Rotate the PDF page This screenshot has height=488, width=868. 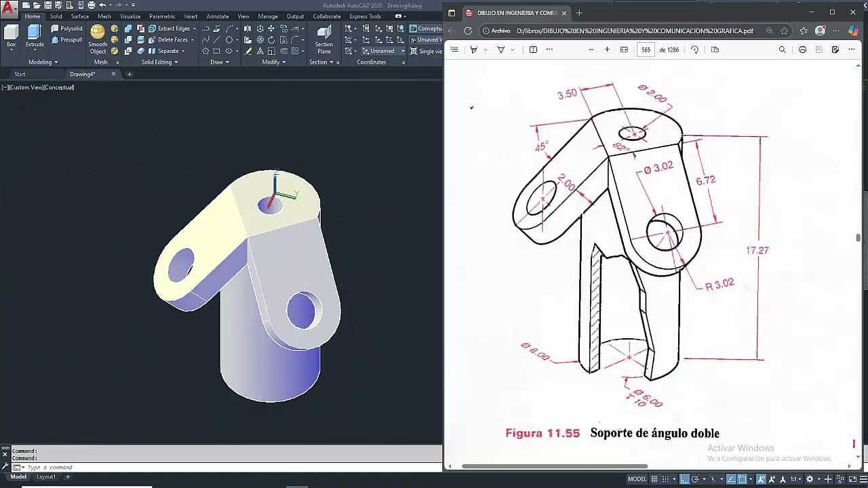tap(694, 49)
